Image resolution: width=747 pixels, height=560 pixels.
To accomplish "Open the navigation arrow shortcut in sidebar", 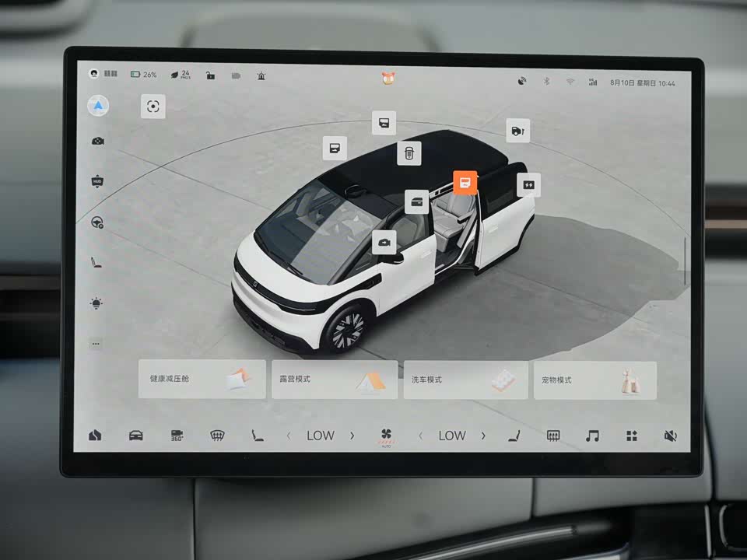I will 98,106.
